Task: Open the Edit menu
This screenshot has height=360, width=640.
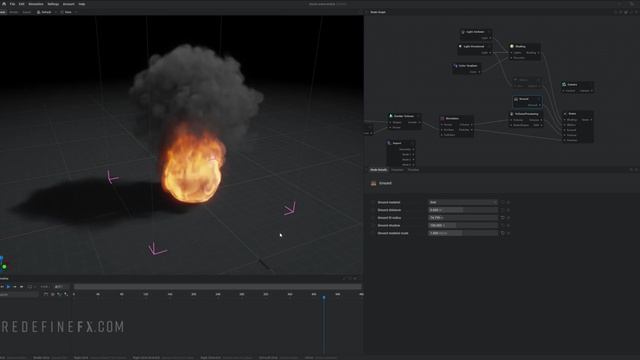Action: pos(22,4)
